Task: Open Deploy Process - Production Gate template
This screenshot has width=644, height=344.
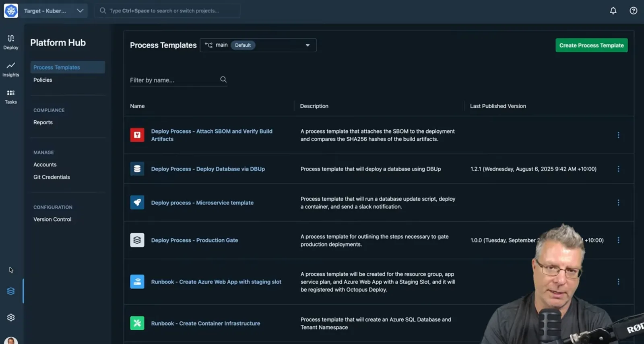Action: click(x=194, y=240)
